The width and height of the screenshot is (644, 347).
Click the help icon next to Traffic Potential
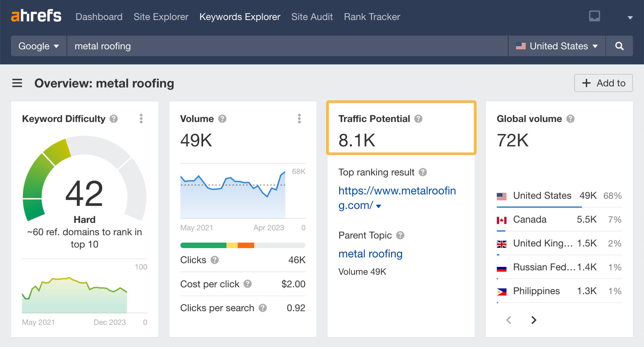click(418, 119)
